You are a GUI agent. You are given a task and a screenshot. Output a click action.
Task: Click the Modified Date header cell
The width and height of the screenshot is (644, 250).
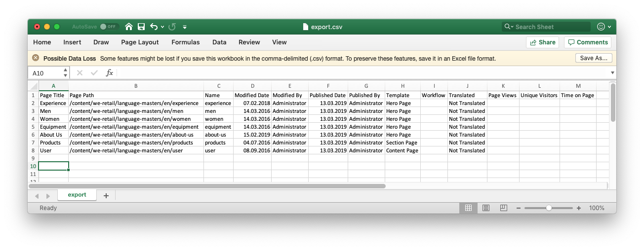point(252,95)
